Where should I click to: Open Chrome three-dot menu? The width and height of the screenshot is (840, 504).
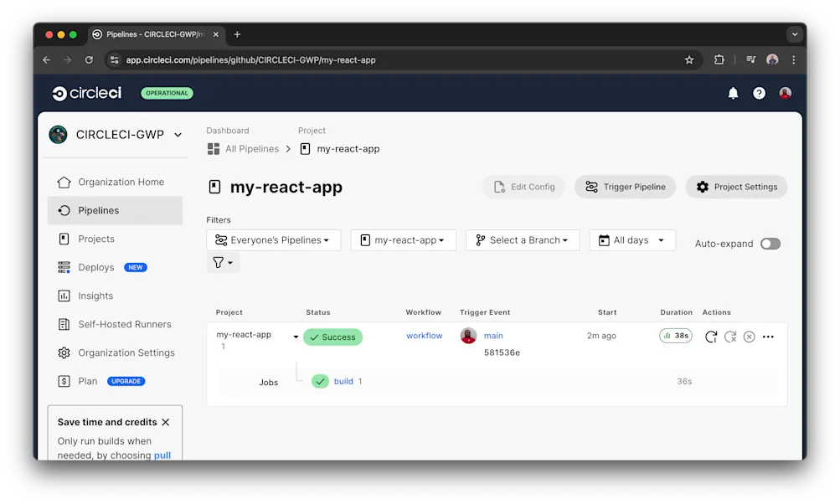click(794, 60)
